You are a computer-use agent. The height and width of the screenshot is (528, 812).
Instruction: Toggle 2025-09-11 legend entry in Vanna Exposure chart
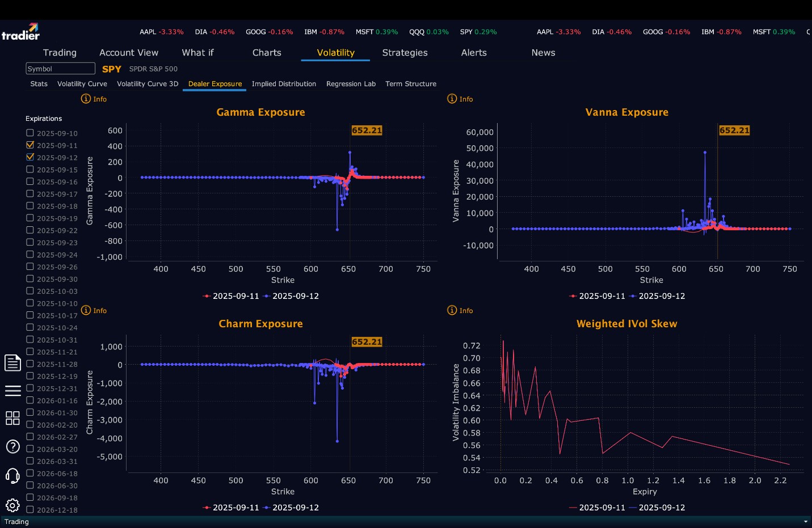[x=598, y=296]
